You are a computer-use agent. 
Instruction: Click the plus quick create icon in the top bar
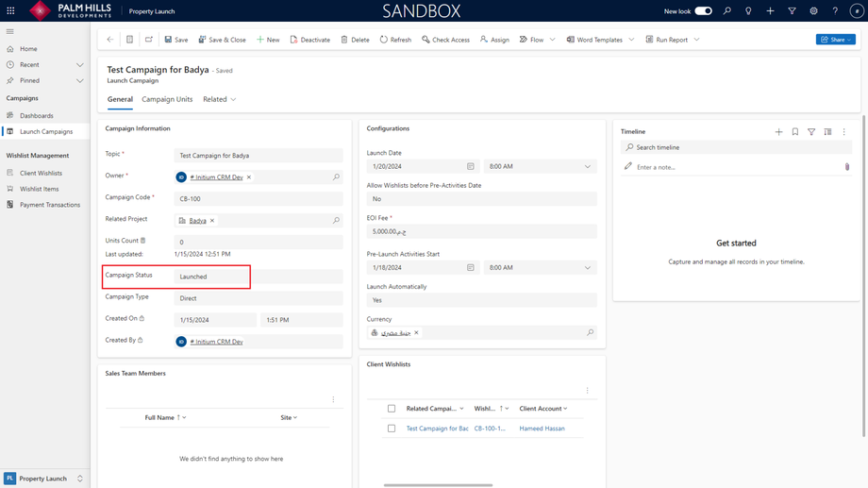pyautogui.click(x=770, y=11)
